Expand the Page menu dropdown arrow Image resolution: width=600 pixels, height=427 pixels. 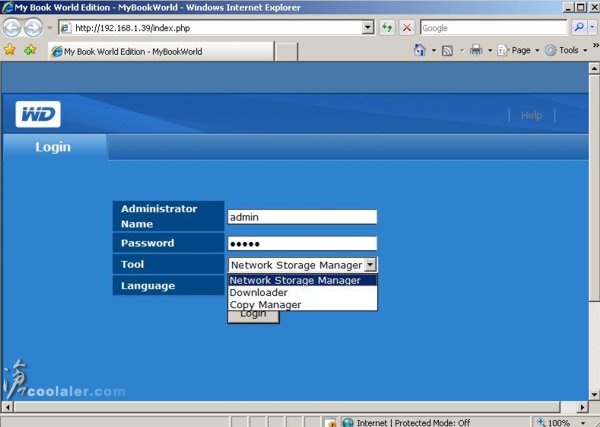point(537,50)
